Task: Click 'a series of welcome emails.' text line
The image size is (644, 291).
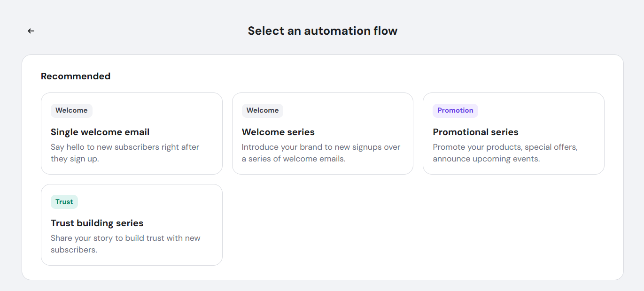Action: 294,159
